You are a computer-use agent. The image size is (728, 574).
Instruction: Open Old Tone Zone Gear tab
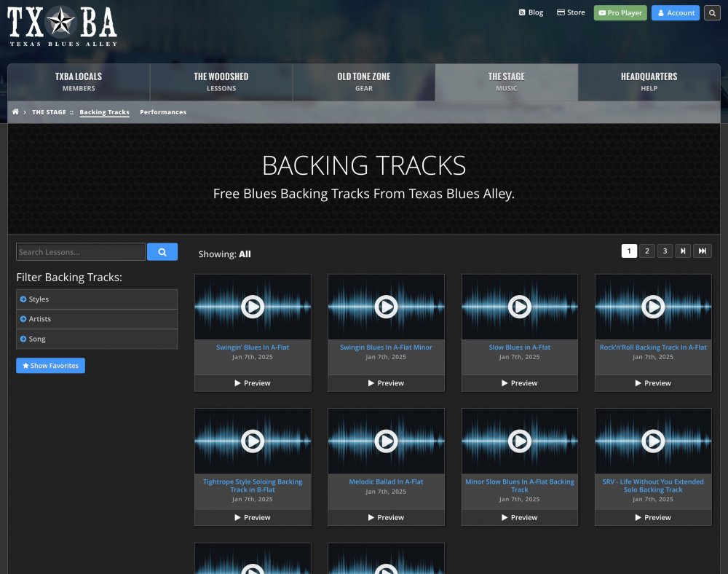click(364, 82)
